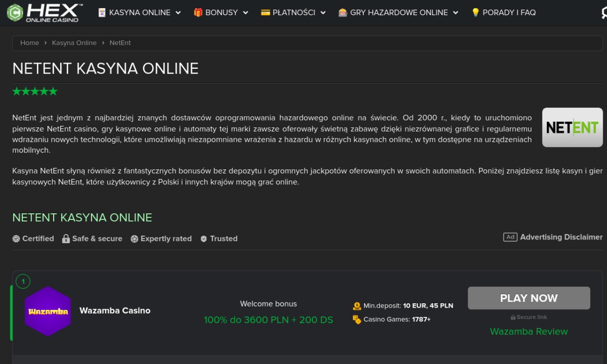Expand the Płatności dropdown arrow
This screenshot has height=364, width=607.
[323, 13]
